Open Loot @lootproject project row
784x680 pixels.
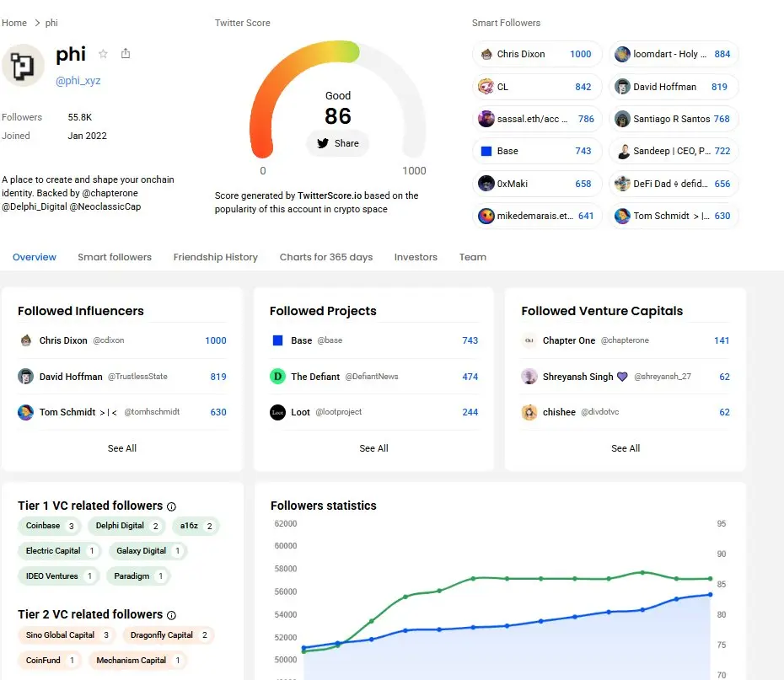[x=373, y=412]
